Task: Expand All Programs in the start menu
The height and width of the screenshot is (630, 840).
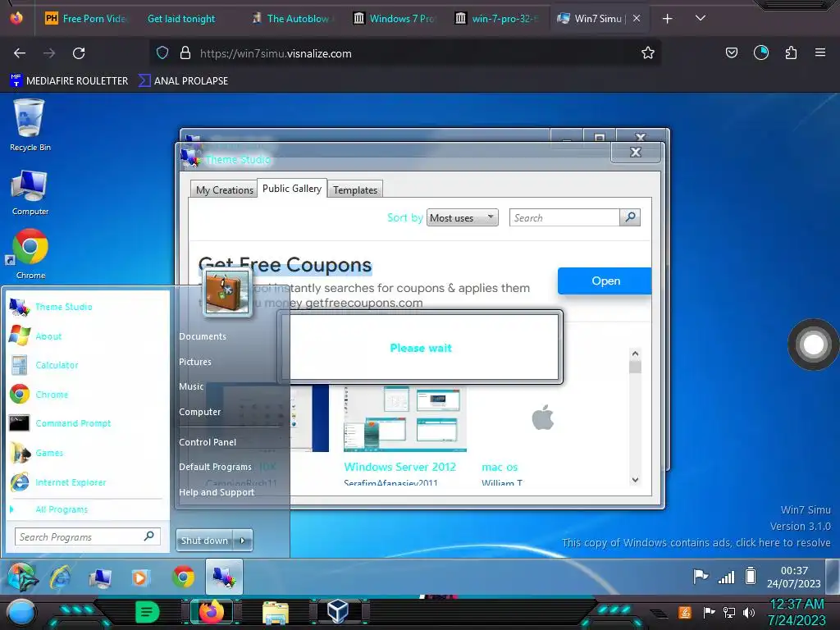Action: tap(61, 509)
